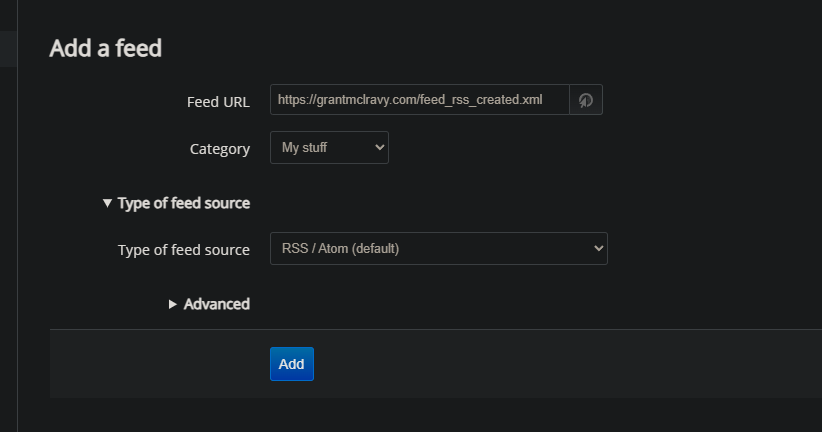Click the icon button beside the Feed URL field
This screenshot has width=822, height=432.
586,100
